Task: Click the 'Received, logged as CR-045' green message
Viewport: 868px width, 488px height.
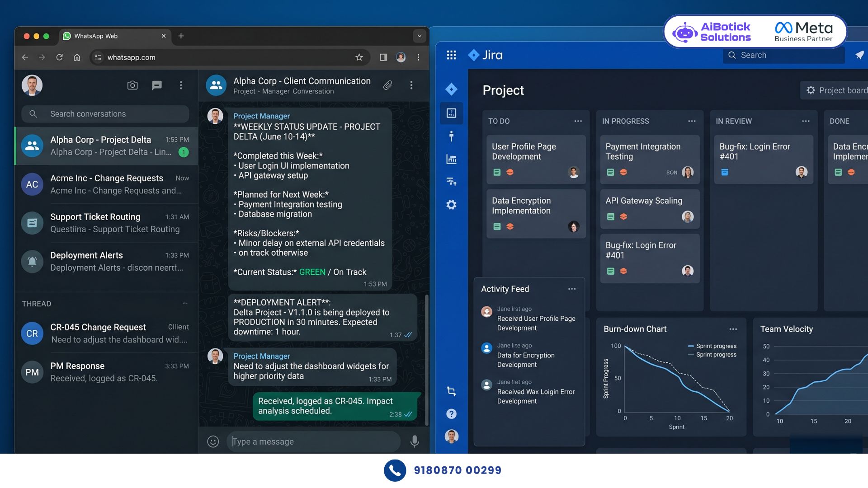Action: pos(336,406)
